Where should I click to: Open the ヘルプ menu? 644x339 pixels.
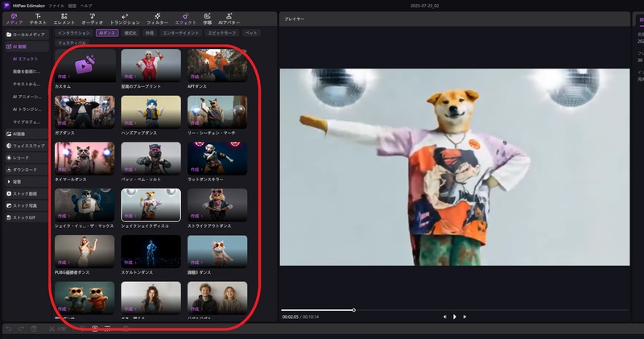pyautogui.click(x=86, y=6)
